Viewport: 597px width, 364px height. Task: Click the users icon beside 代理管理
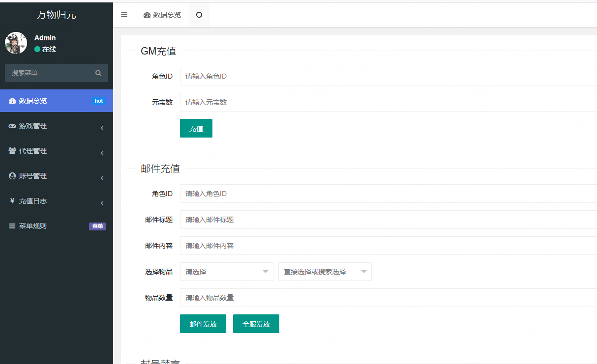pos(12,151)
